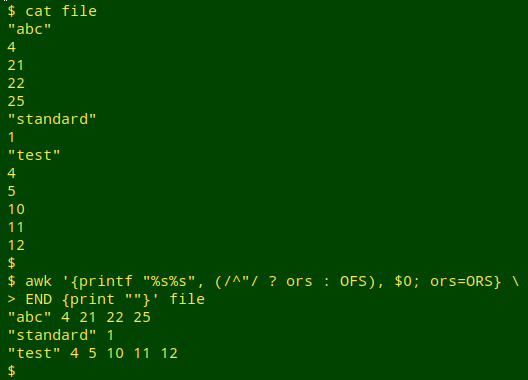The image size is (528, 380).
Task: Click the printf word in awk script
Action: [102, 281]
